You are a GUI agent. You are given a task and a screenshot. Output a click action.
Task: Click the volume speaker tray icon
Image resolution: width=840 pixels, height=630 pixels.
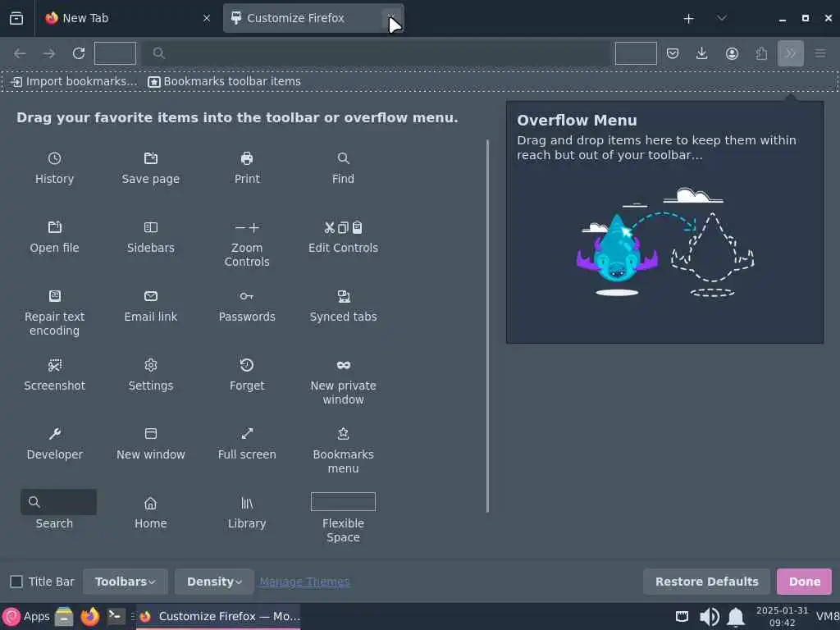pyautogui.click(x=710, y=617)
